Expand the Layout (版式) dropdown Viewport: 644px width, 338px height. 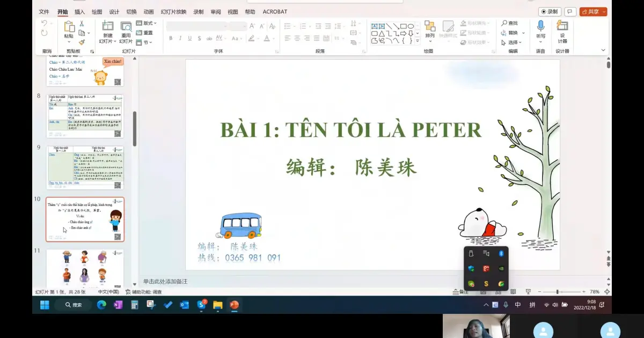point(146,23)
